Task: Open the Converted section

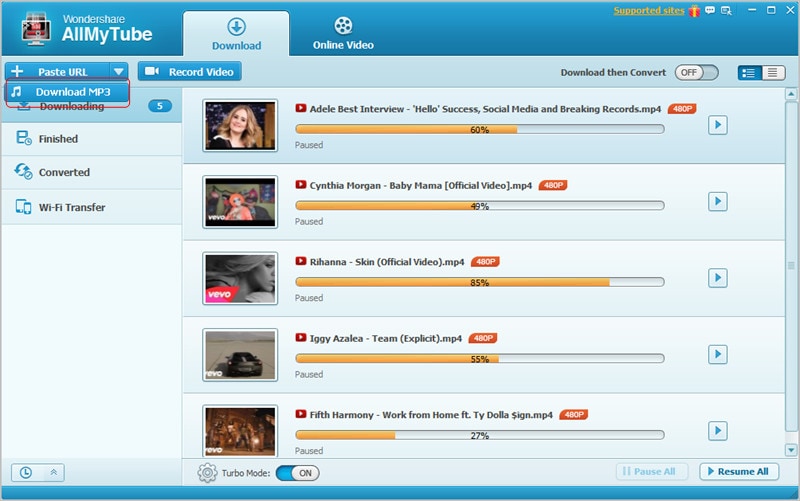Action: click(91, 172)
